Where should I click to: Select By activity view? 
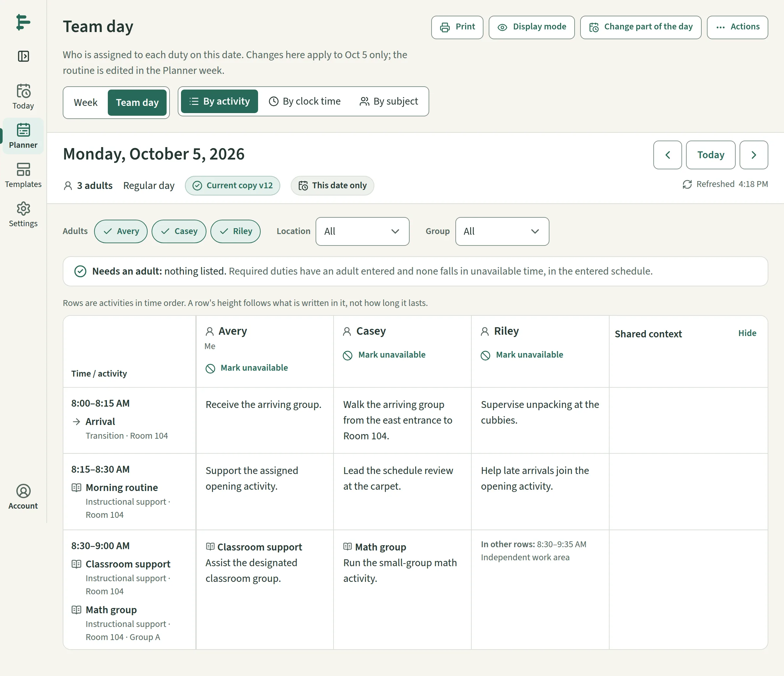point(220,101)
